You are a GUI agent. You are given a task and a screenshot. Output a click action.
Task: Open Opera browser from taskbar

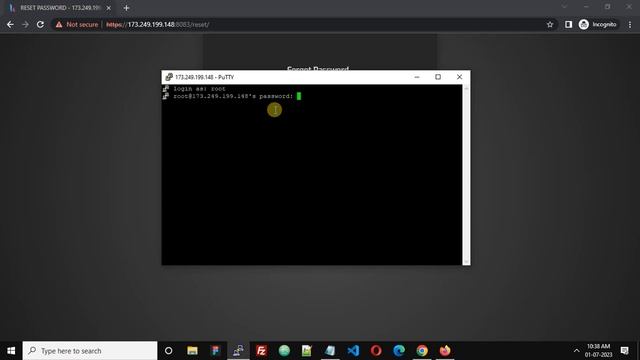(x=376, y=351)
